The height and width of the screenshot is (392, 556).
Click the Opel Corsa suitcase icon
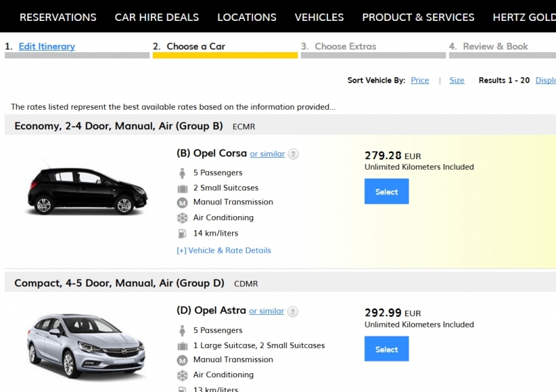182,188
